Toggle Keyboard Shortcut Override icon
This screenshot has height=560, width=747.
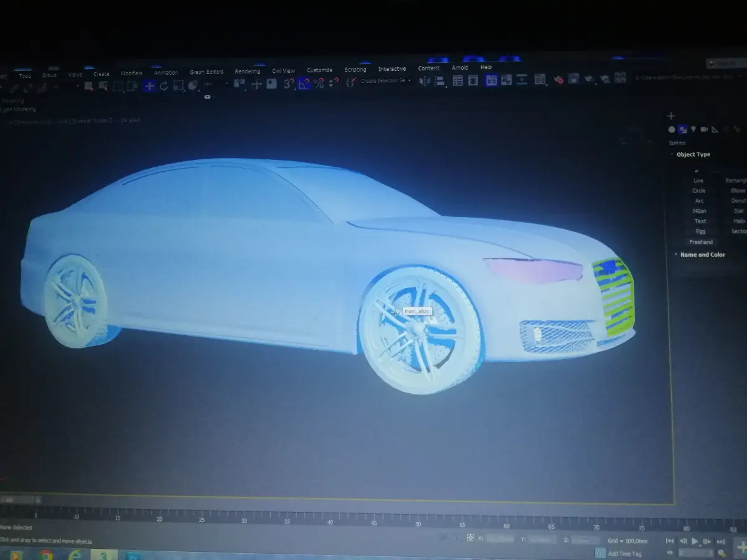pos(271,83)
